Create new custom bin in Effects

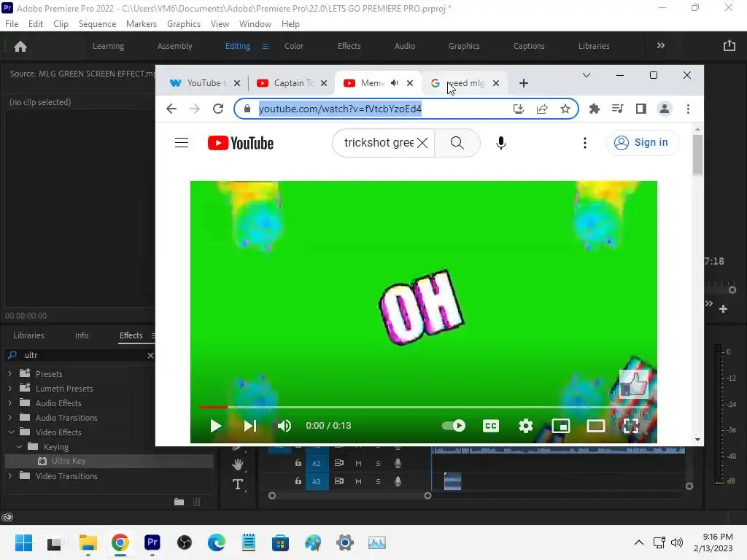pyautogui.click(x=179, y=502)
